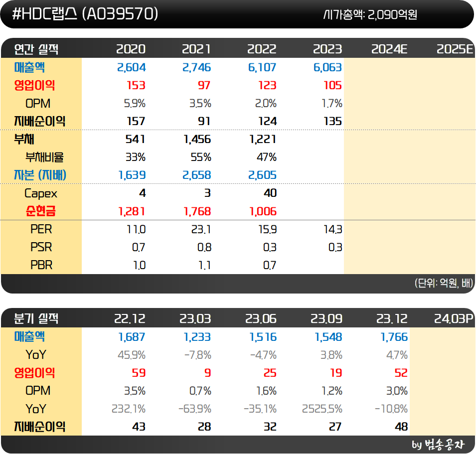Click quarterly 지배순이익 value 48
Image resolution: width=476 pixels, height=454 pixels.
[x=401, y=427]
